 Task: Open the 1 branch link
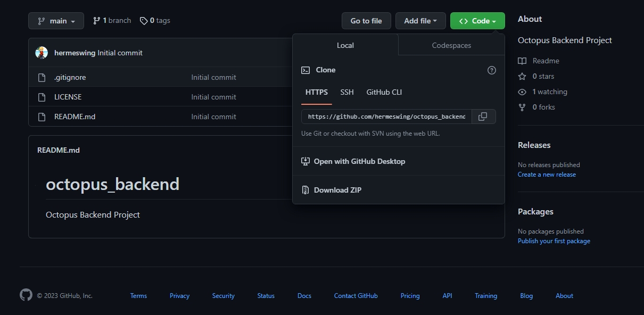[112, 21]
